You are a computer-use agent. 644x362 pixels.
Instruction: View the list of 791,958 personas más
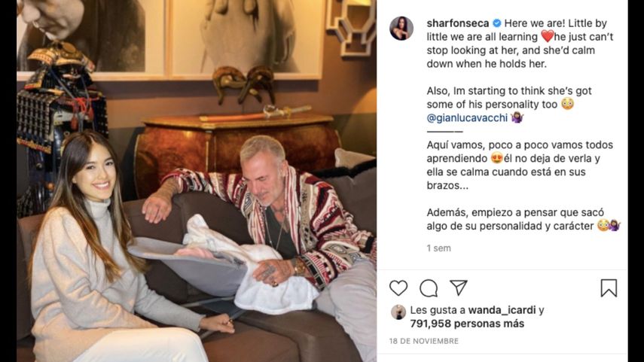[467, 324]
